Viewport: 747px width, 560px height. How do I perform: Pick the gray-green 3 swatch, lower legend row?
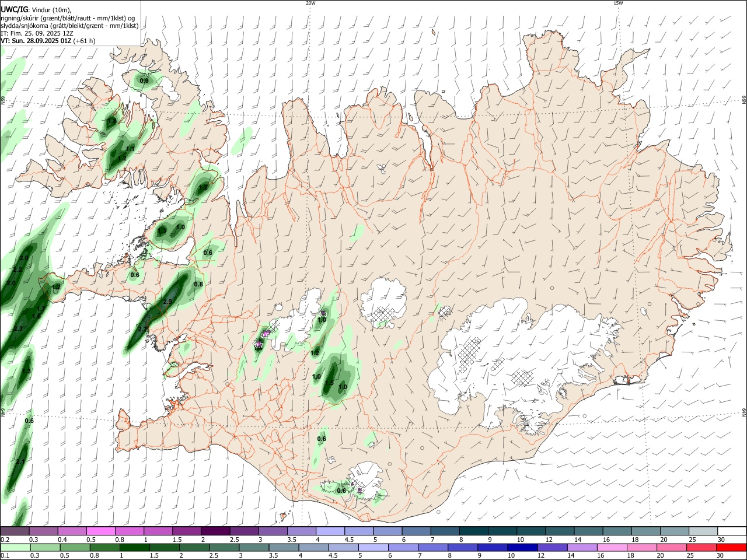click(x=254, y=547)
